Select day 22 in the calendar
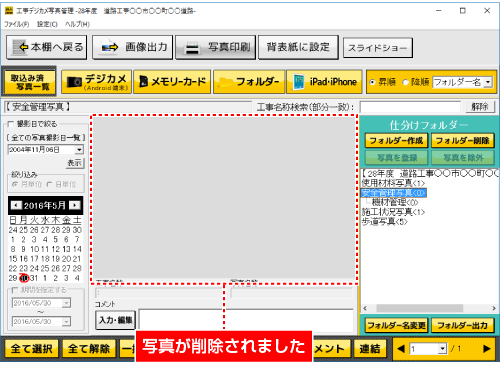Screen dimensions: 500x366 [x=13, y=268]
